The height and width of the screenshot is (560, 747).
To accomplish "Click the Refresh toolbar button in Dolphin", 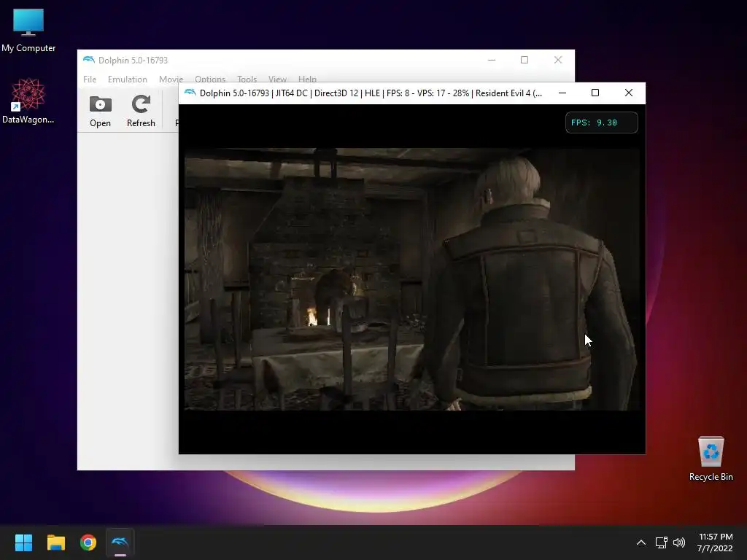I will click(x=141, y=112).
